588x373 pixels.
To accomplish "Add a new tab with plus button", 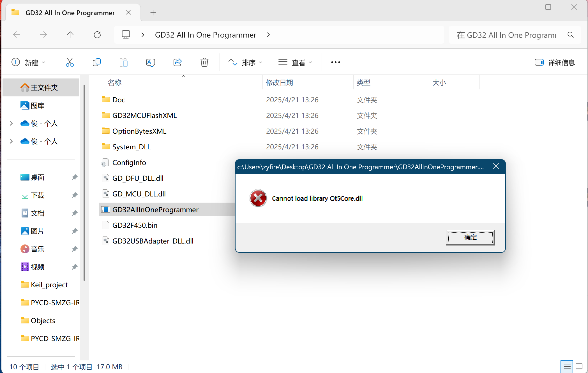I will coord(153,13).
